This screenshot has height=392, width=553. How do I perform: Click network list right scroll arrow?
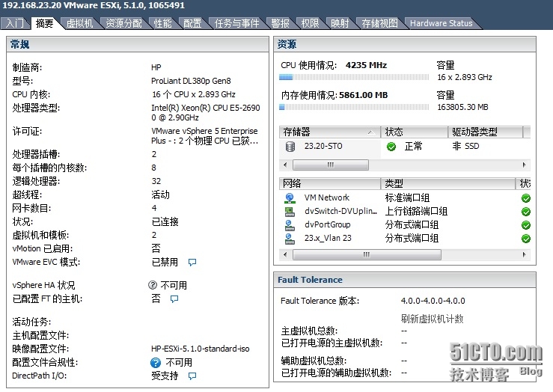tap(524, 254)
